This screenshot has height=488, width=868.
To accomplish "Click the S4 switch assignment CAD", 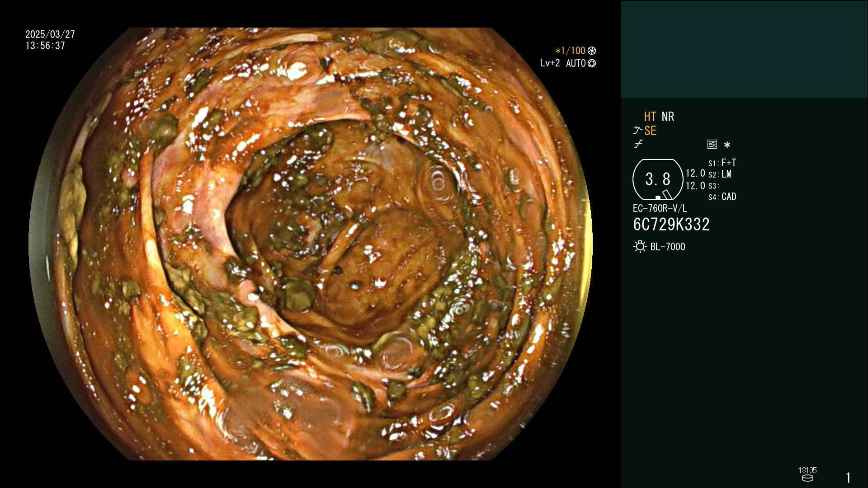I will click(722, 197).
